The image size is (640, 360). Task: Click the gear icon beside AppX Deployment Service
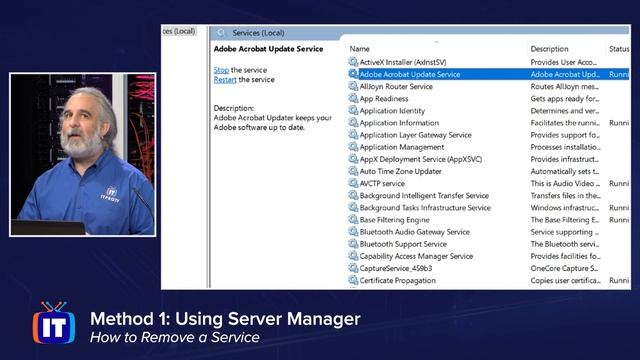click(353, 159)
